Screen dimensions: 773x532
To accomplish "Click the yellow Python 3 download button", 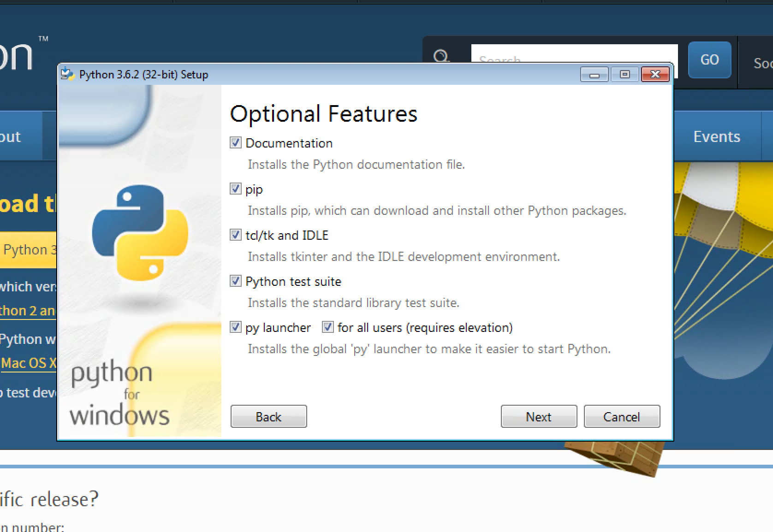I will pos(28,249).
